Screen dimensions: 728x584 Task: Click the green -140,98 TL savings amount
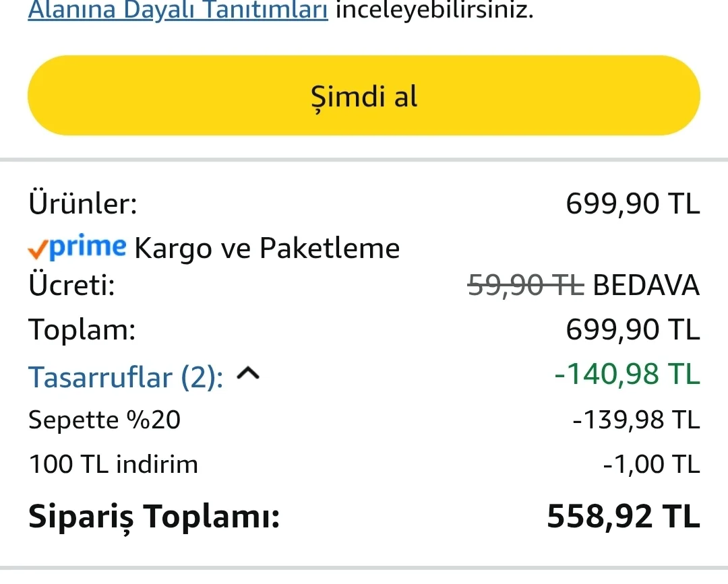tap(627, 375)
